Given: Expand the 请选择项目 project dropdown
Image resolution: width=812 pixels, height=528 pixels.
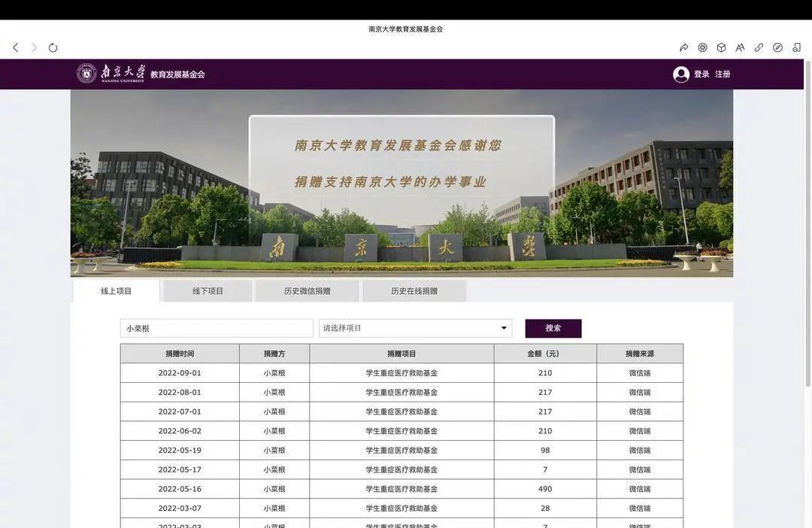Looking at the screenshot, I should click(415, 328).
